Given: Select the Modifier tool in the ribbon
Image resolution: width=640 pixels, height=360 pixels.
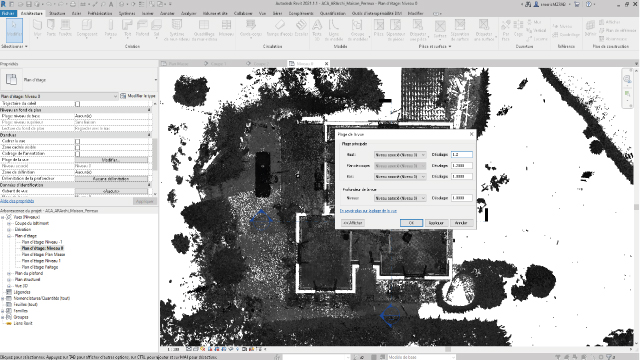Looking at the screenshot, I should click(14, 29).
